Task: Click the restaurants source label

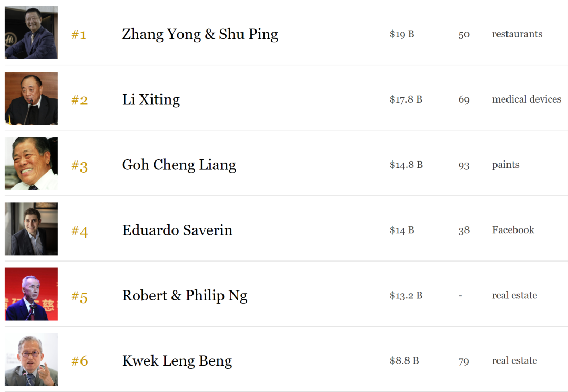Action: [x=517, y=34]
